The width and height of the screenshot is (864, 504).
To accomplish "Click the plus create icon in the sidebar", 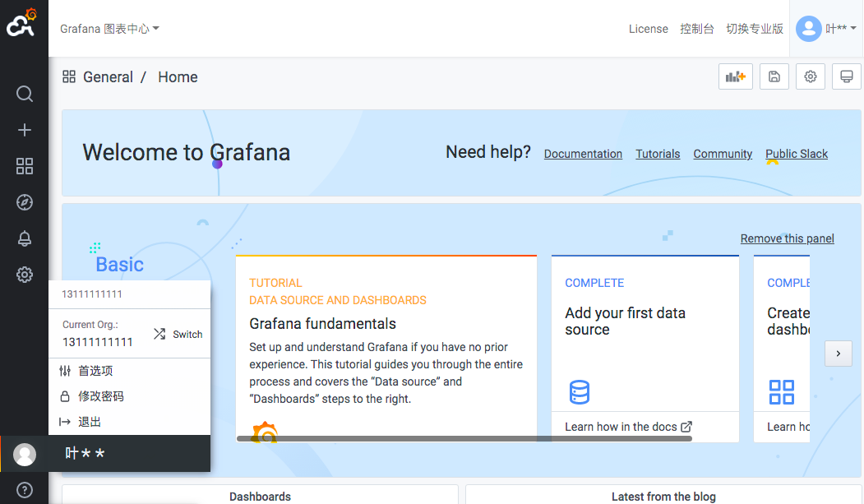I will [x=24, y=130].
